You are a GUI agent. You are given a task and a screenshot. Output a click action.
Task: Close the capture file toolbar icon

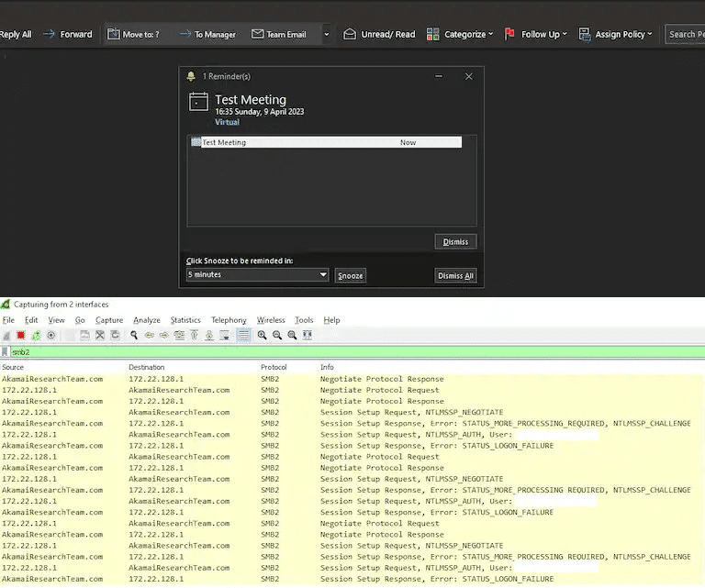pyautogui.click(x=100, y=335)
